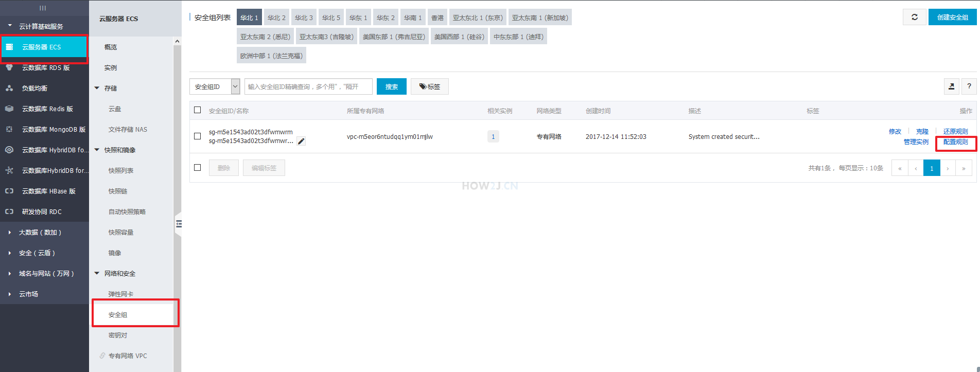Click the VPC link icon in sidebar
The height and width of the screenshot is (372, 980).
coord(102,356)
